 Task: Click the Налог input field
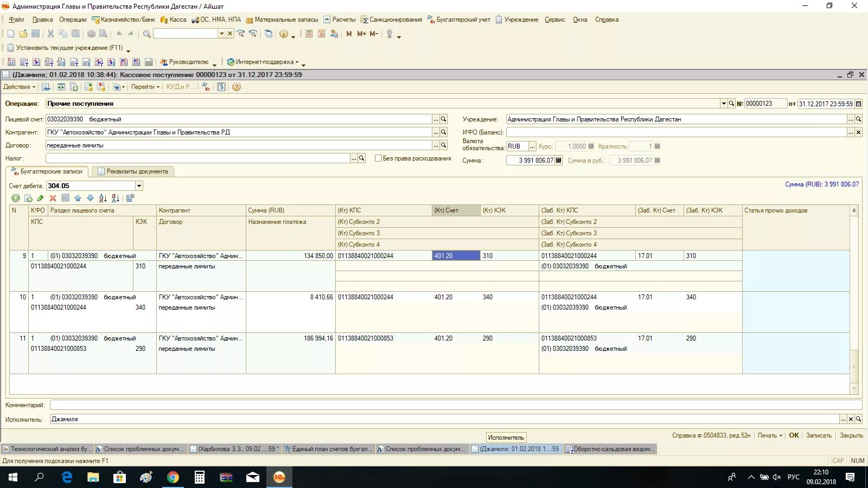point(198,158)
